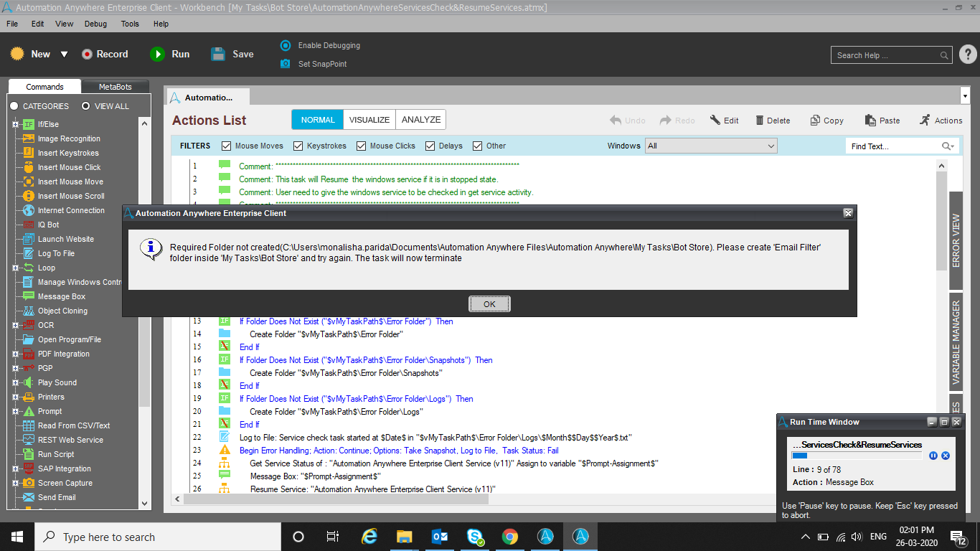Open Outlook from the taskbar
This screenshot has width=980, height=551.
coord(440,537)
